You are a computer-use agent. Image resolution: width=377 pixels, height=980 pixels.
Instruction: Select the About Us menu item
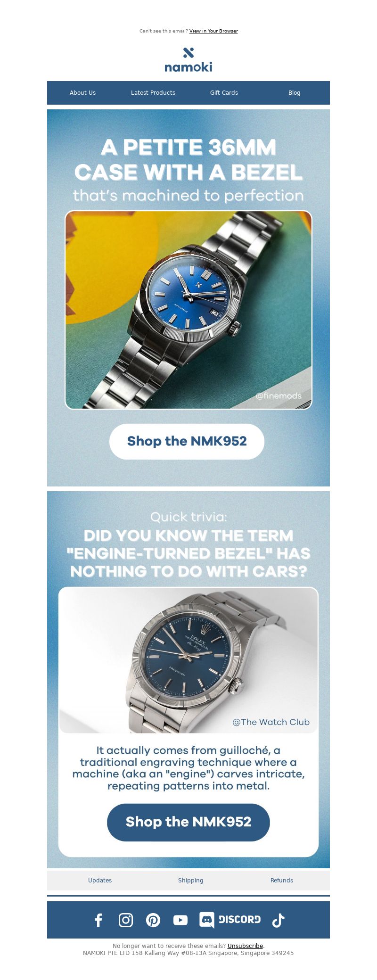point(82,93)
